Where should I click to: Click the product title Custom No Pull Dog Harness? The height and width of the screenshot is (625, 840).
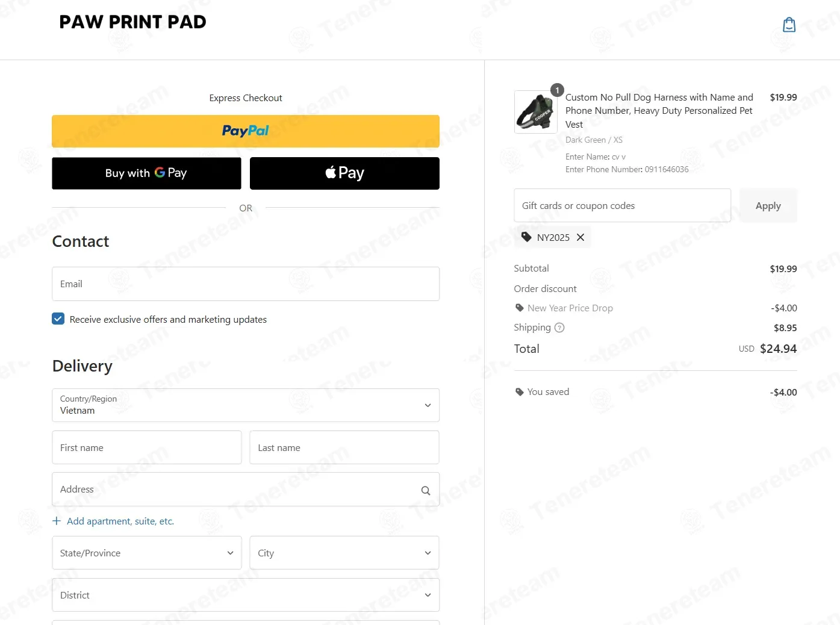(x=659, y=111)
